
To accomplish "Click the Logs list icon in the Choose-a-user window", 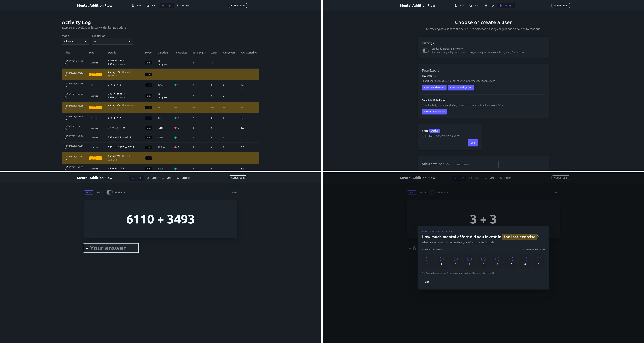I will tap(486, 5).
